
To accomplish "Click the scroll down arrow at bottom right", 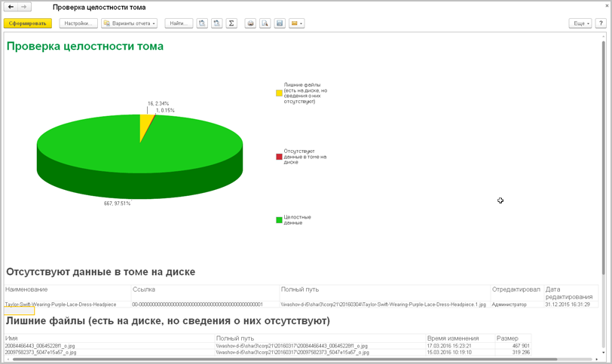I will 604,352.
